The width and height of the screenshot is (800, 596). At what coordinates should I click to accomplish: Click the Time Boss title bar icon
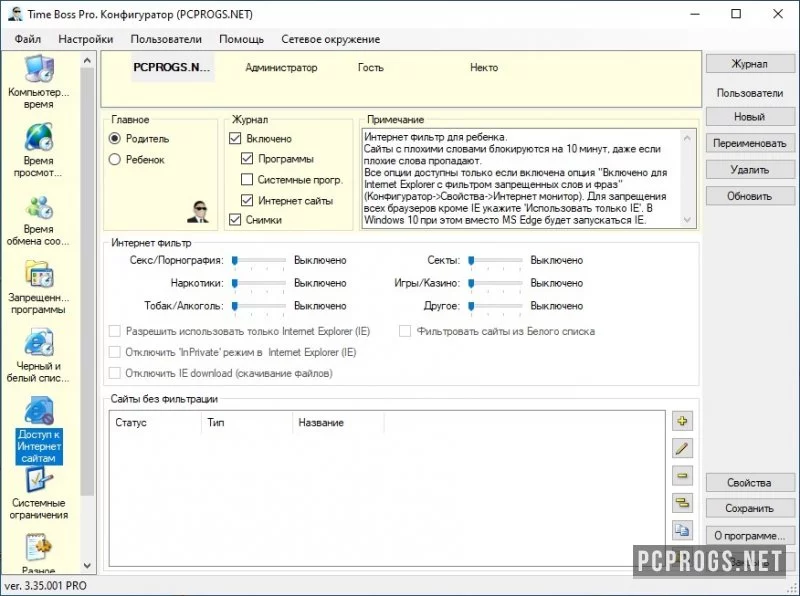(14, 14)
